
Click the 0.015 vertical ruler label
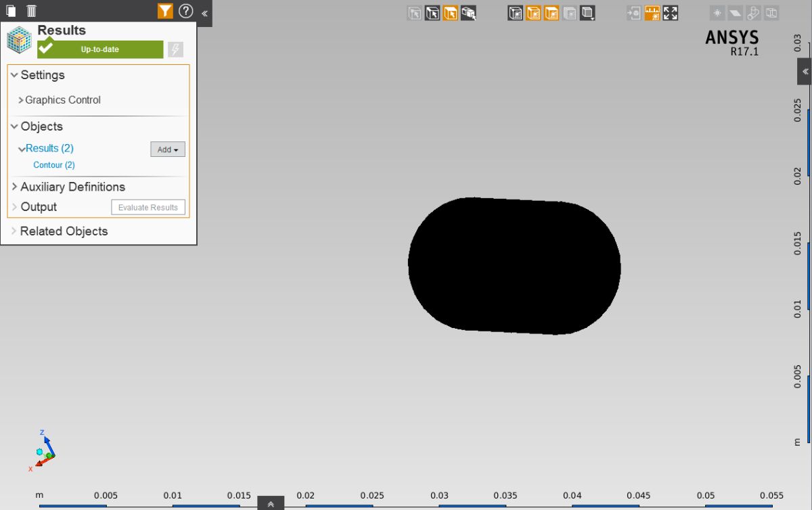click(x=798, y=243)
